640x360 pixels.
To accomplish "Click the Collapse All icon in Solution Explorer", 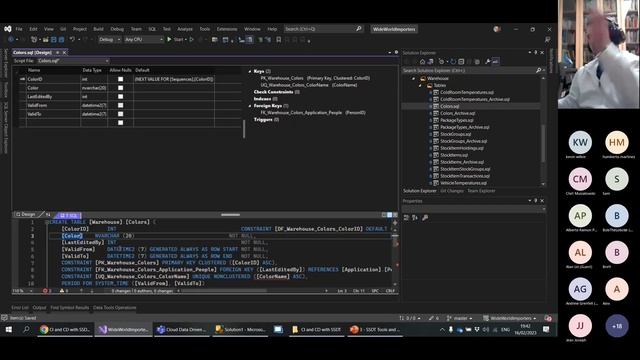I will click(461, 62).
